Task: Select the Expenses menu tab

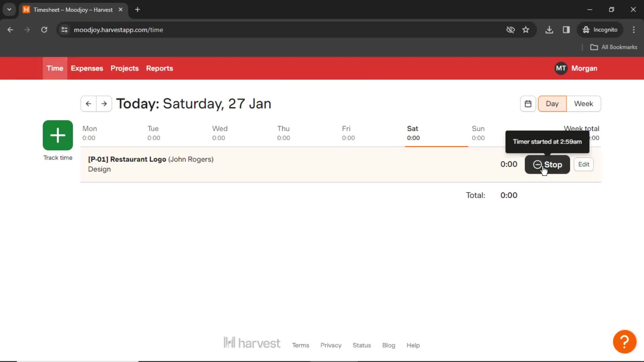Action: [87, 68]
